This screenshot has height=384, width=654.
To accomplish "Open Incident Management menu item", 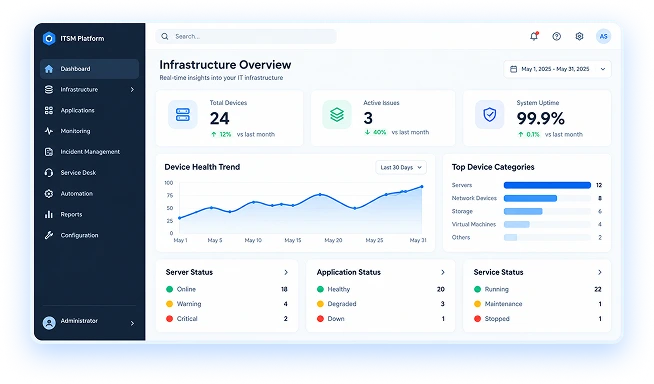I will click(x=89, y=152).
